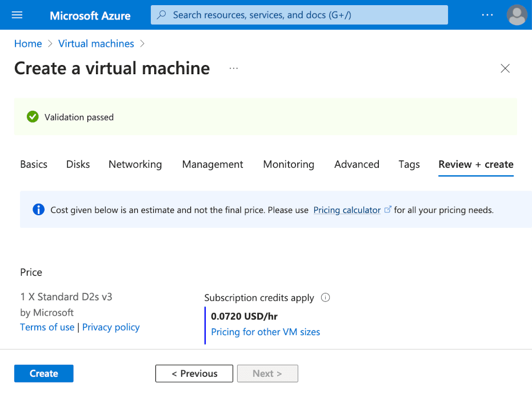532x395 pixels.
Task: Click the blue information icon in cost notice
Action: pos(38,209)
